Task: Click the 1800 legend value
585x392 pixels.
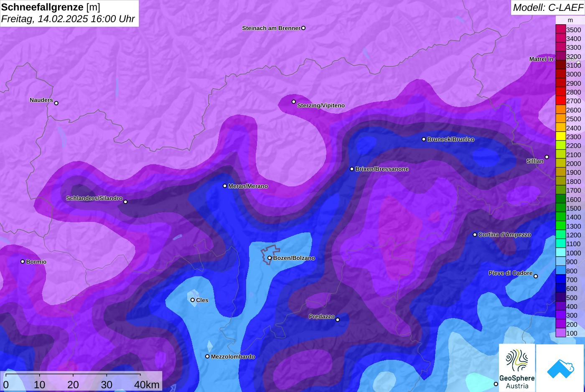Action: tap(574, 181)
